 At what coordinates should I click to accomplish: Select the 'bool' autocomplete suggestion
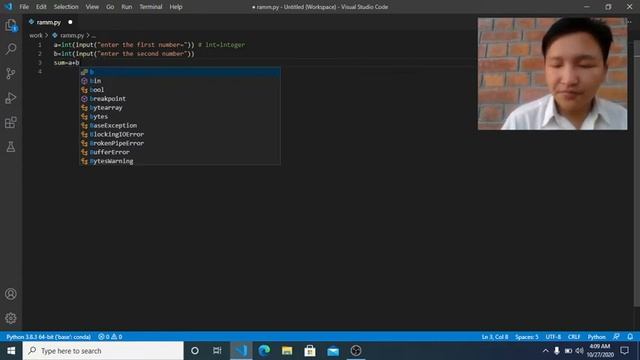tap(180, 90)
